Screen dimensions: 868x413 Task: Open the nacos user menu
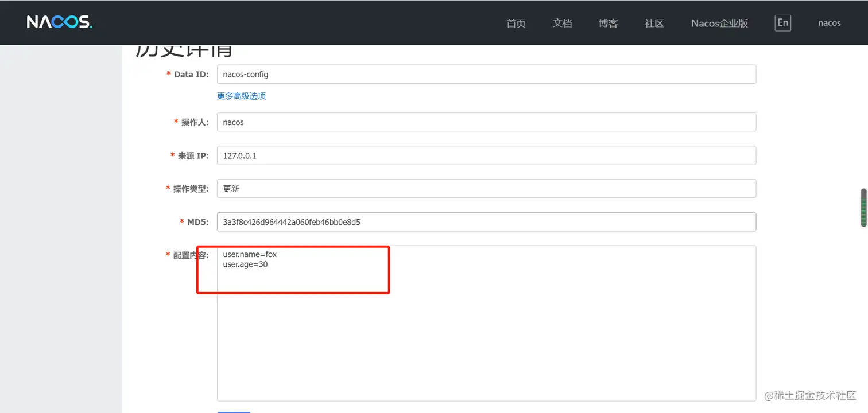tap(830, 23)
